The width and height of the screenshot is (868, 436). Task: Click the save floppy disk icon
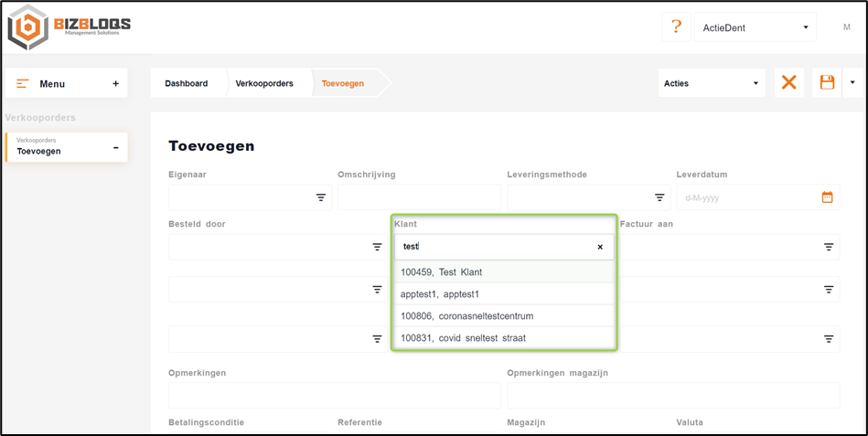tap(827, 83)
